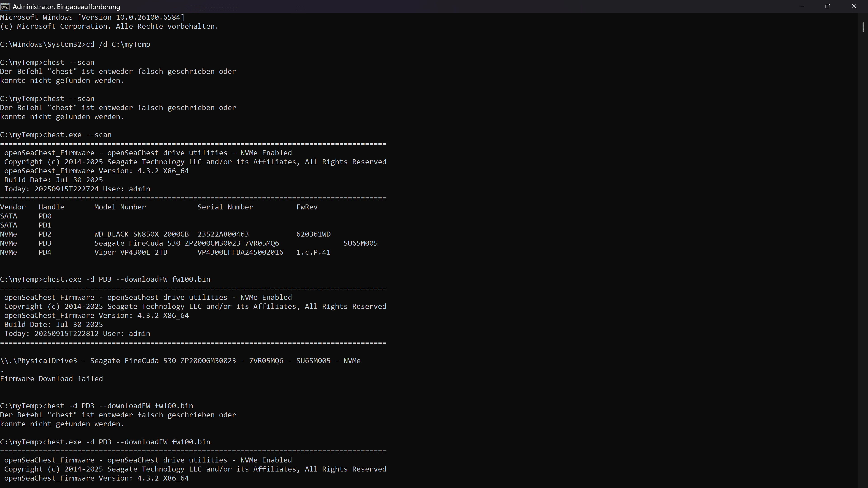The width and height of the screenshot is (868, 488).
Task: Click the 'Firmware Download failed' message
Action: [52, 379]
